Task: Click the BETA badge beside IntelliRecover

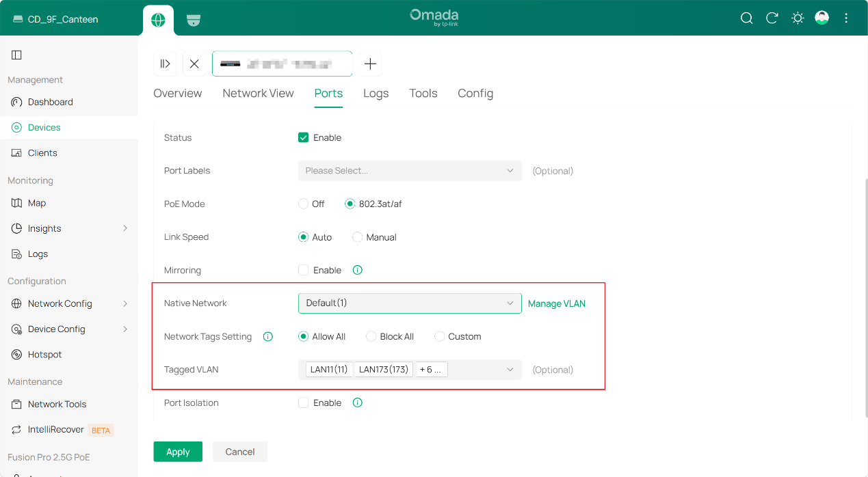Action: [101, 431]
